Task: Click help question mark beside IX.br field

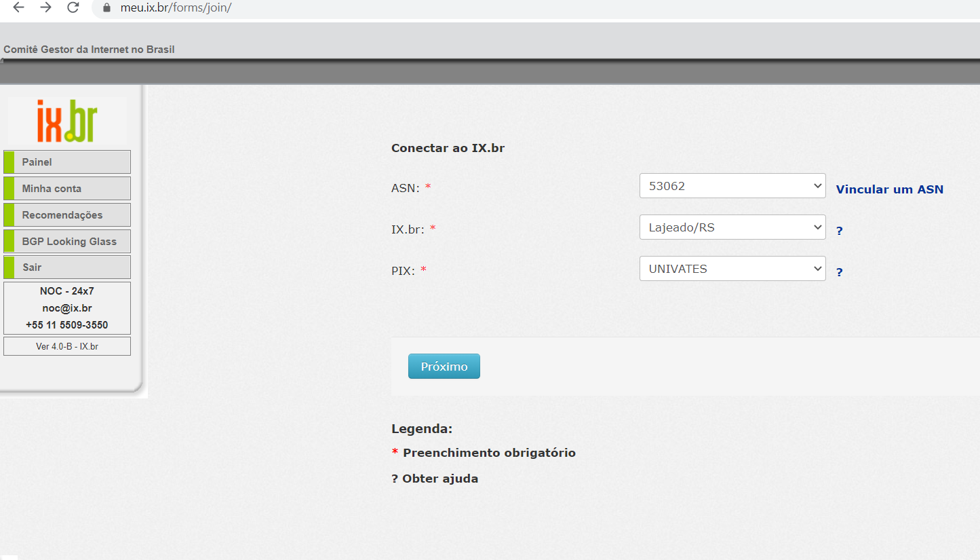Action: [x=840, y=231]
